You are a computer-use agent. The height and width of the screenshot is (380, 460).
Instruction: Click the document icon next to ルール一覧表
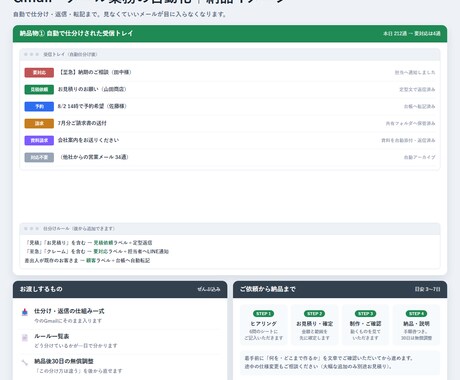[25, 338]
